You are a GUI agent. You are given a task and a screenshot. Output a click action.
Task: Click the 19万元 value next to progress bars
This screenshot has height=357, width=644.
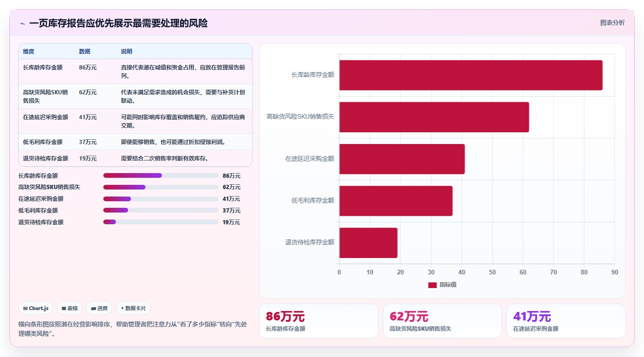(x=231, y=222)
